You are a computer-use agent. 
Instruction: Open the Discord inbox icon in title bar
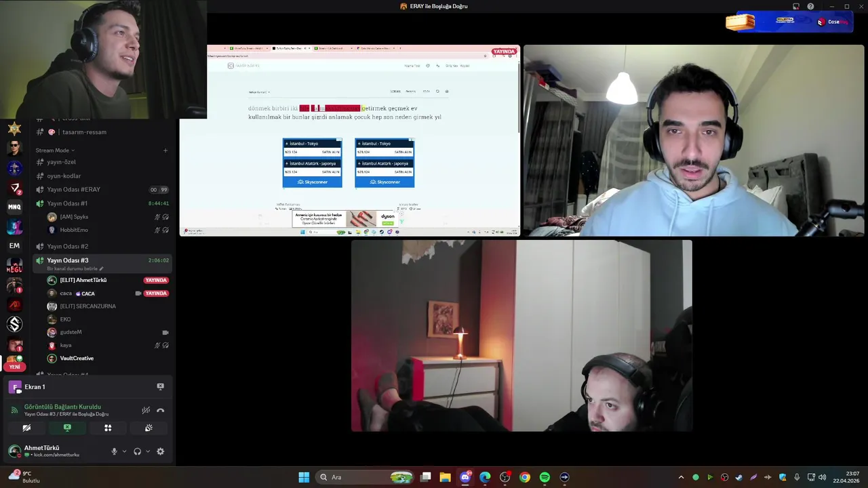coord(796,7)
